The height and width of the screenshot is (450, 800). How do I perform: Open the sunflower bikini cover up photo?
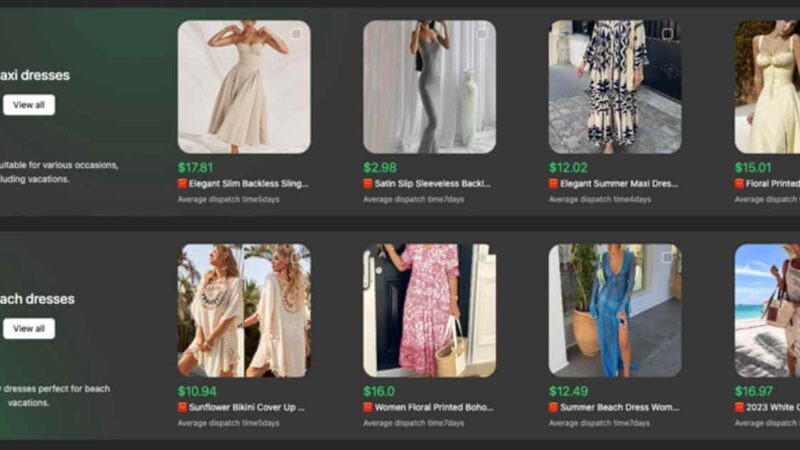click(244, 310)
